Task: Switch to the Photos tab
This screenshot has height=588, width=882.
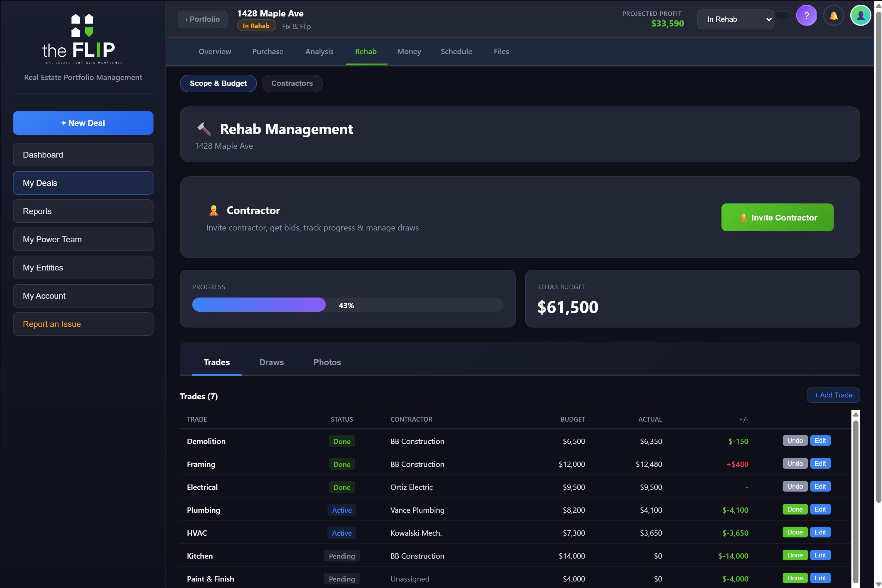Action: point(327,362)
